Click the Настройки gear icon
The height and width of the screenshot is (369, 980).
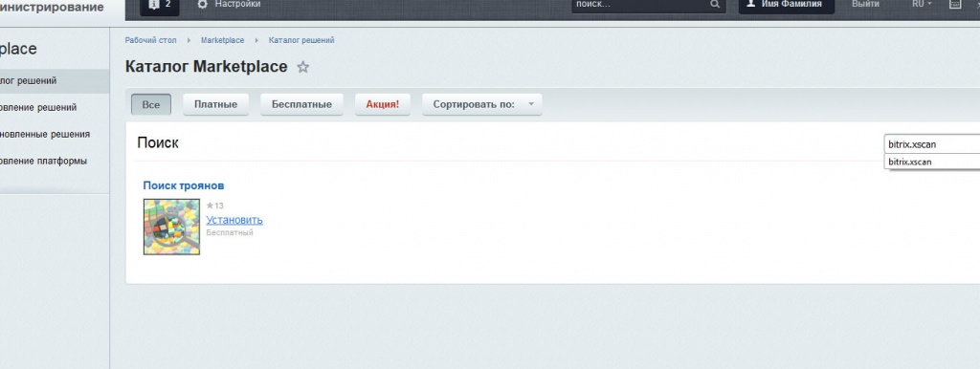tap(202, 5)
